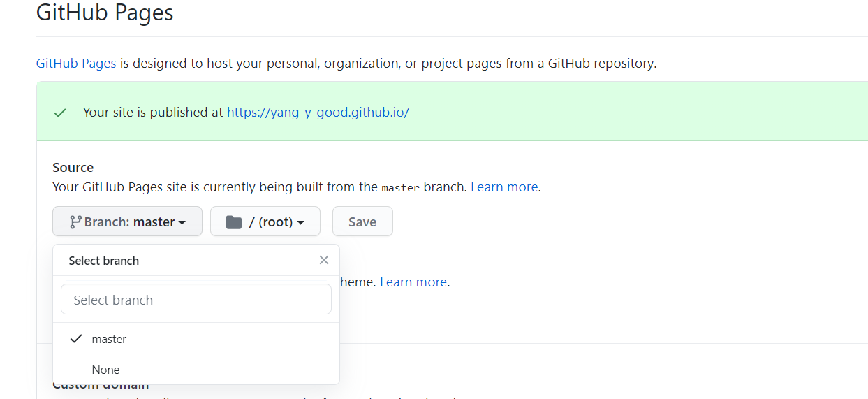The width and height of the screenshot is (868, 399).
Task: Choose None in the branch list
Action: point(196,369)
